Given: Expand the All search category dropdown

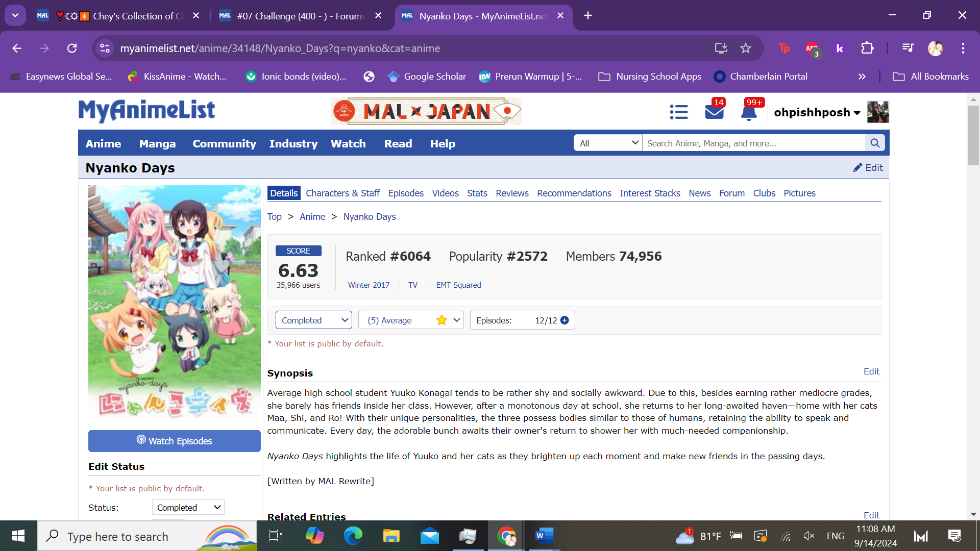Looking at the screenshot, I should click(608, 143).
